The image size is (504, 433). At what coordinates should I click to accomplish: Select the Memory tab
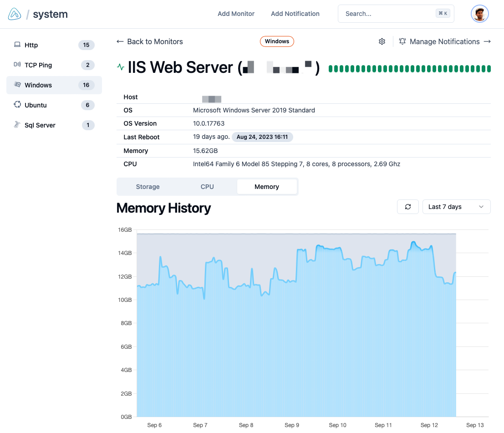pyautogui.click(x=267, y=187)
